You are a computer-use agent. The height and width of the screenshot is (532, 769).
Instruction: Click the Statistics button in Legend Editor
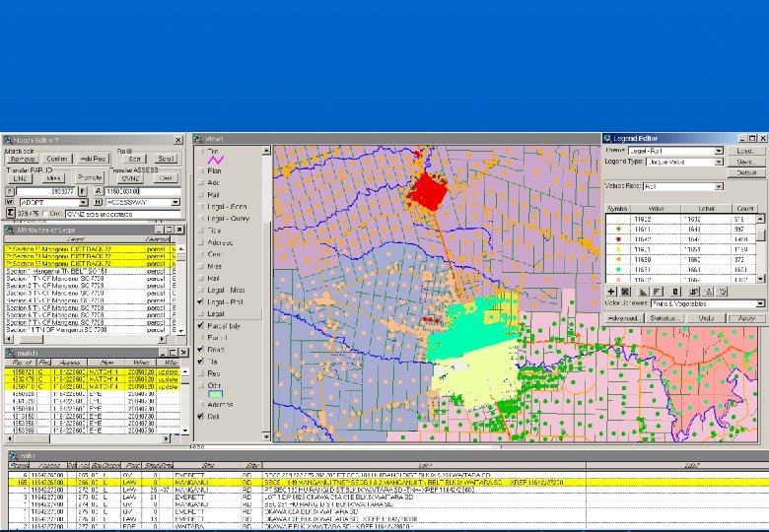tap(664, 318)
